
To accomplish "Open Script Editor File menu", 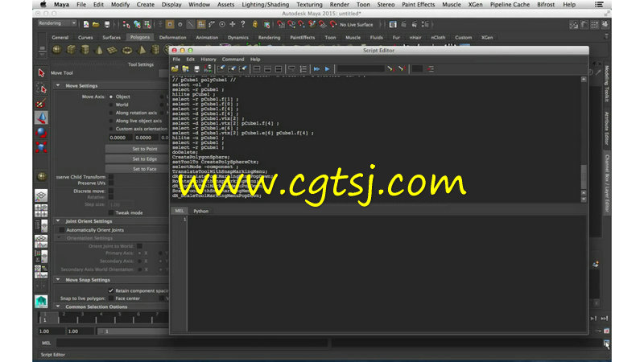I will click(176, 60).
